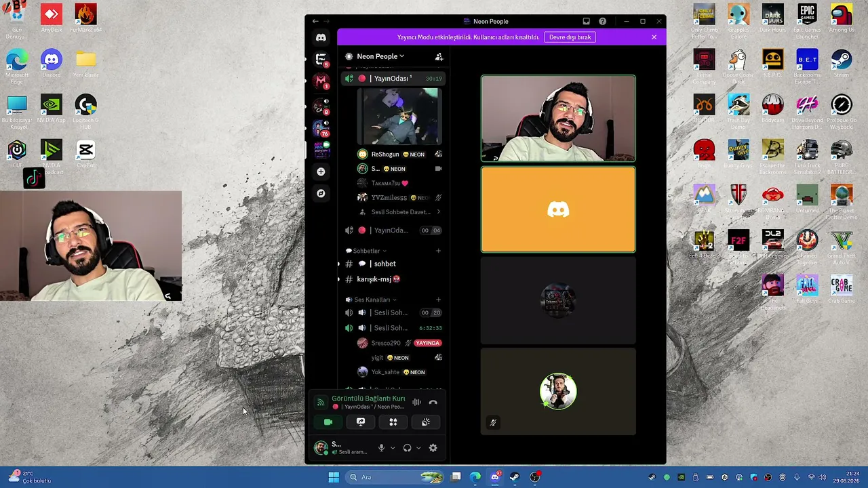
Task: Join the YayınOda voice channel showing 00 04
Action: pyautogui.click(x=393, y=230)
